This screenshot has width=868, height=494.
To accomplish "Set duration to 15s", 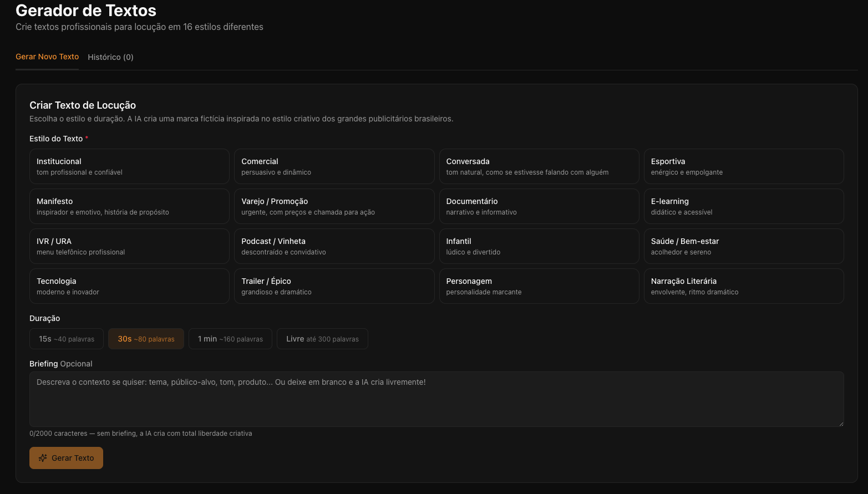I will point(67,339).
